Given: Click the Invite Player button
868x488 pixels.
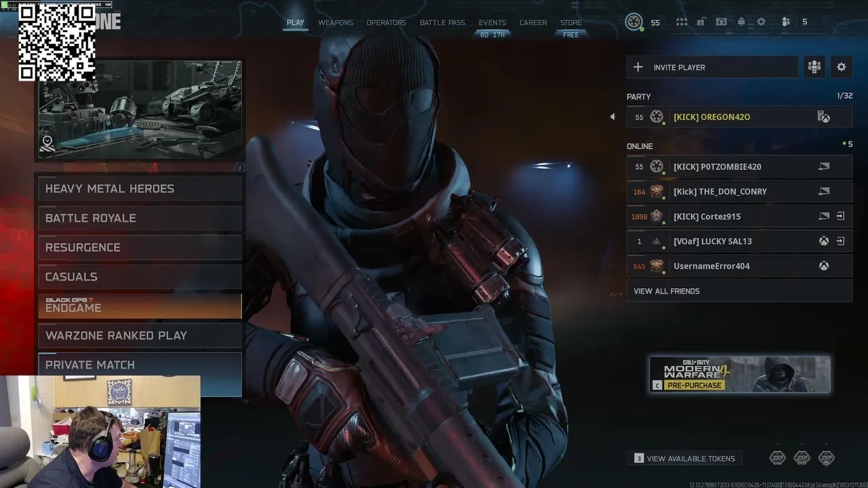Looking at the screenshot, I should pos(712,67).
